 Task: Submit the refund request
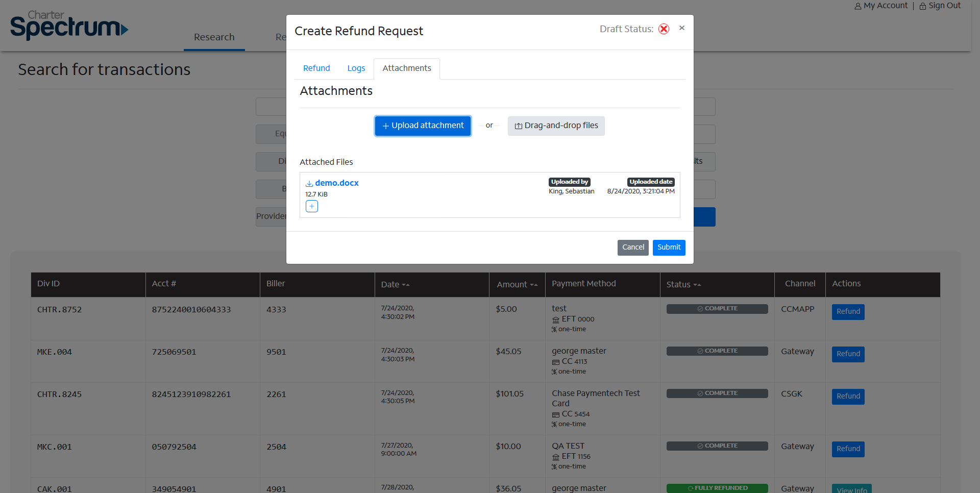[669, 248]
